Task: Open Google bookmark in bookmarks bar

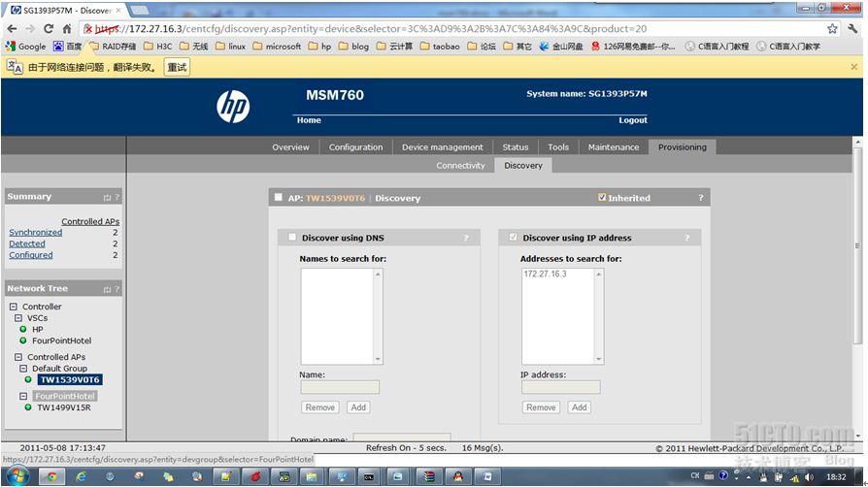Action: [25, 47]
